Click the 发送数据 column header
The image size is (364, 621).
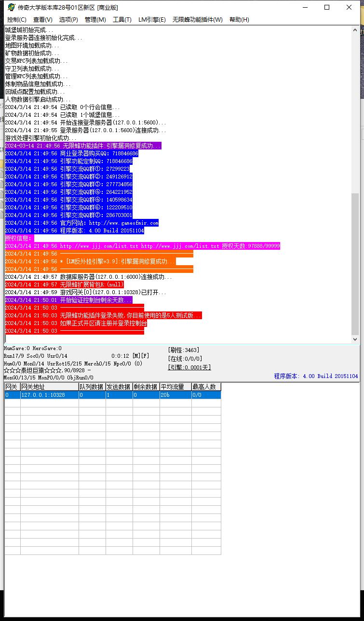coord(119,387)
